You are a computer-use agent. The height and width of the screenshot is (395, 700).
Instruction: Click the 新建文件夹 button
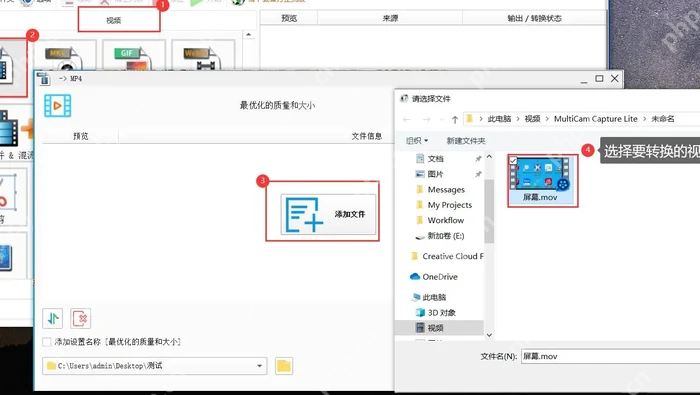coord(466,141)
